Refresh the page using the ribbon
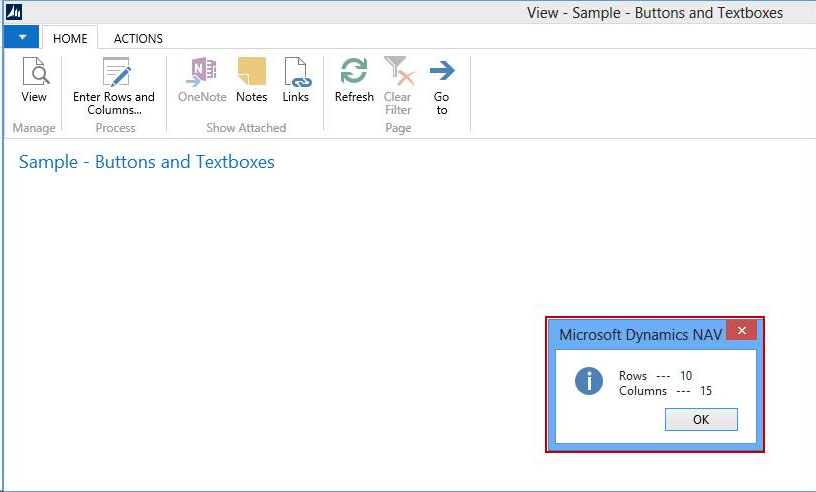This screenshot has width=816, height=492. click(354, 80)
